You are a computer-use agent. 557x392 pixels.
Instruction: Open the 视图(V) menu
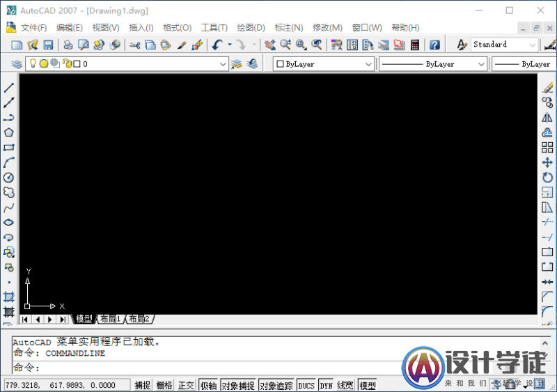pos(106,28)
